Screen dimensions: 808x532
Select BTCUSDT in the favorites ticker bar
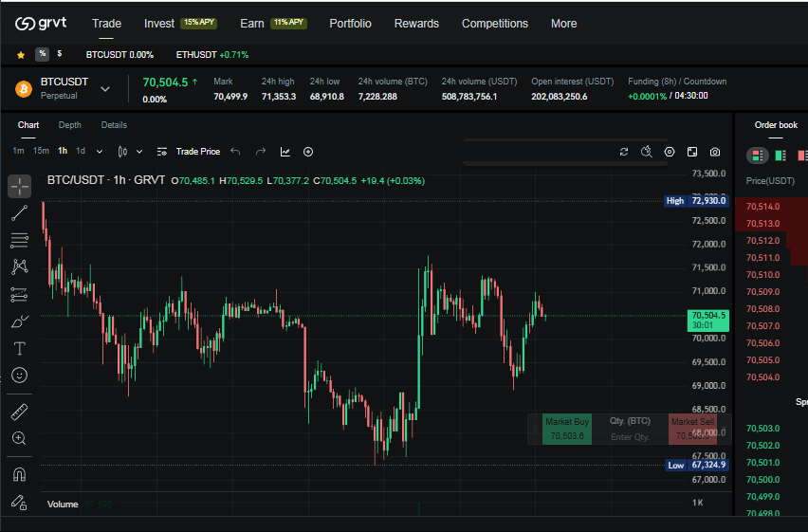point(119,55)
